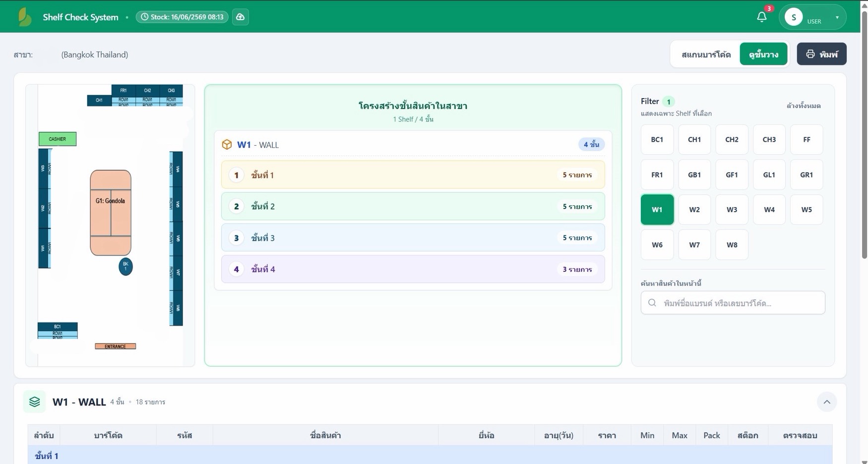The height and width of the screenshot is (464, 868).
Task: Open the notifications bell
Action: pos(762,17)
